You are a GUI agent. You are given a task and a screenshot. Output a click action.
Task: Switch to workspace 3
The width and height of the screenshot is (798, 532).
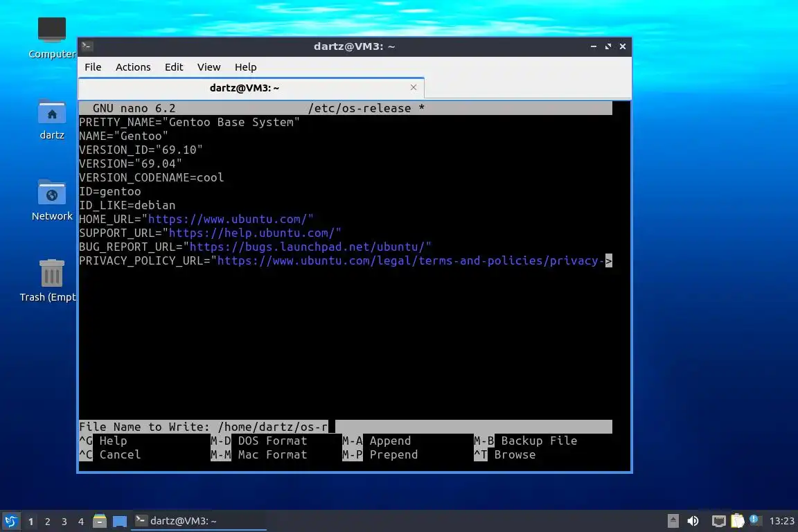(x=64, y=522)
